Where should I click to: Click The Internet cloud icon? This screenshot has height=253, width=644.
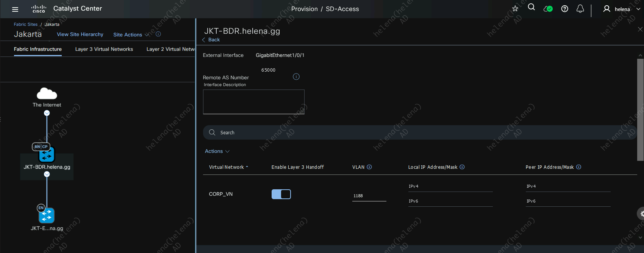tap(47, 93)
